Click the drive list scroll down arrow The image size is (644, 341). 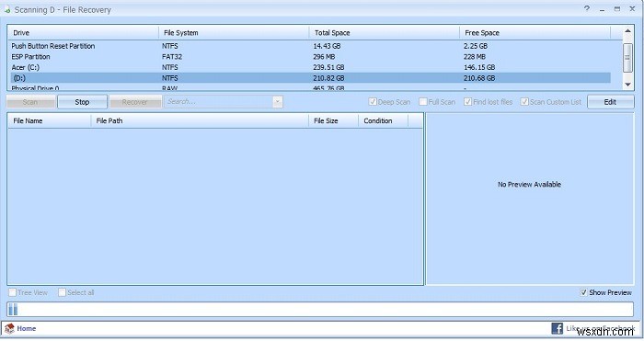coord(627,85)
